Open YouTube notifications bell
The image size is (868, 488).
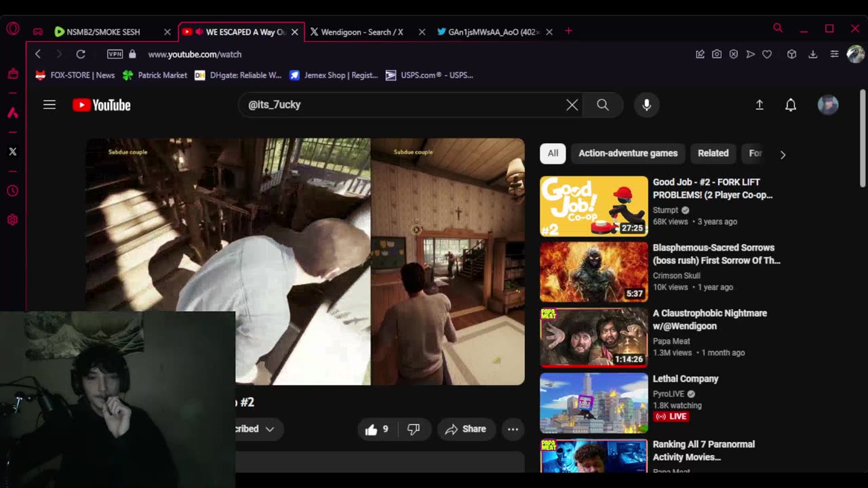[x=791, y=105]
